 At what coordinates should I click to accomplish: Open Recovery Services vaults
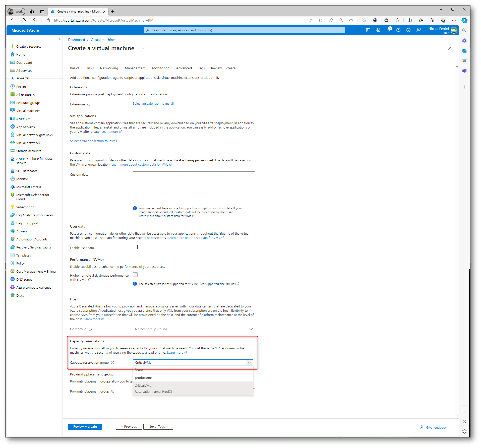pos(33,247)
